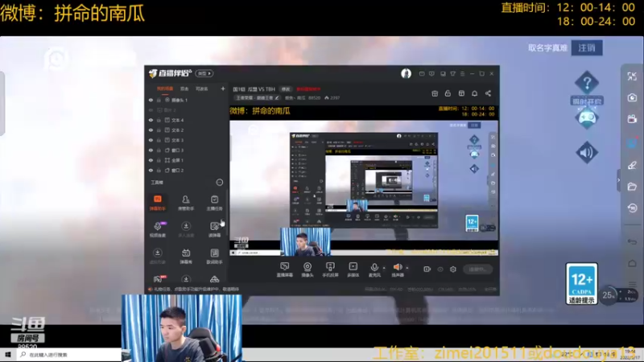Click emulator video record icon
This screenshot has width=644, height=362.
click(632, 119)
